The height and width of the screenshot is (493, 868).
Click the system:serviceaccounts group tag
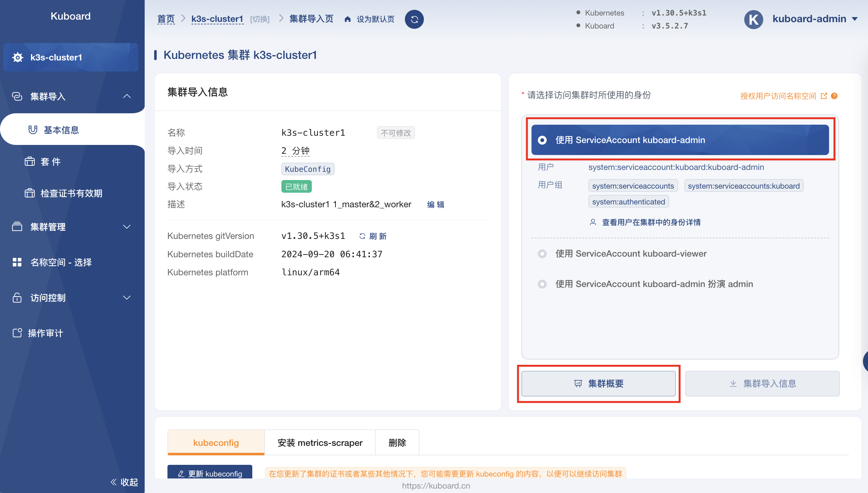[x=633, y=185]
